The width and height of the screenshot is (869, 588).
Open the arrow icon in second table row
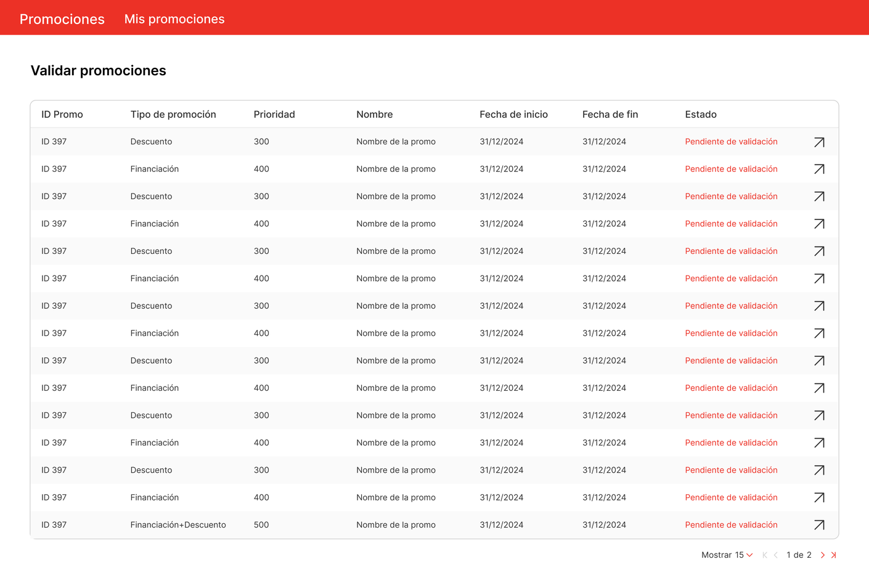(x=819, y=169)
